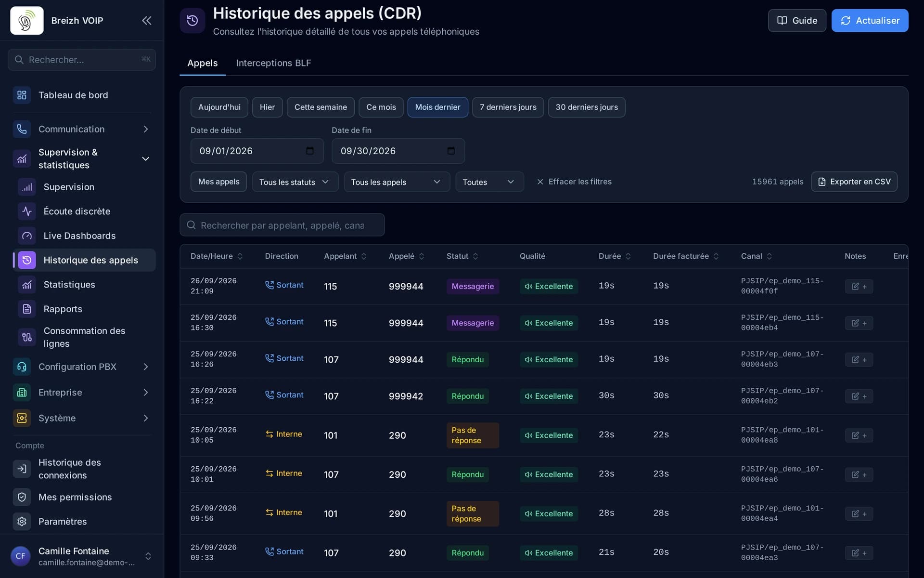Open Tous les appels dropdown

[x=397, y=182]
